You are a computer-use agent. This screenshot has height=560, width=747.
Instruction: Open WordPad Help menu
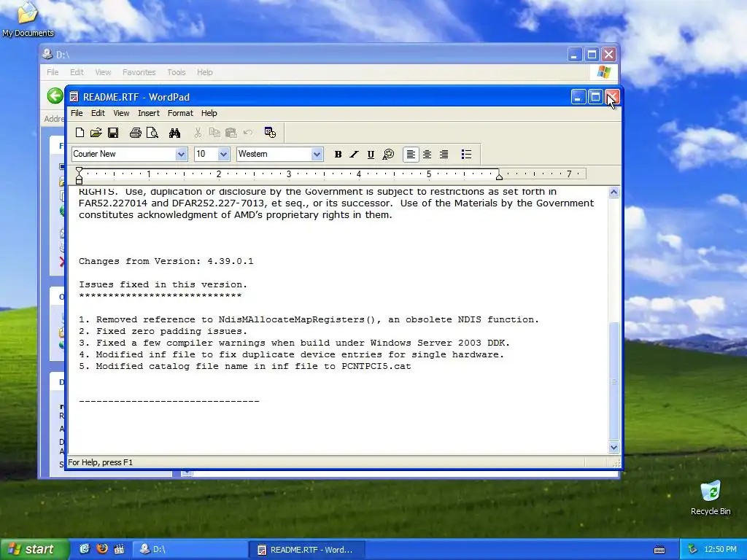coord(209,113)
